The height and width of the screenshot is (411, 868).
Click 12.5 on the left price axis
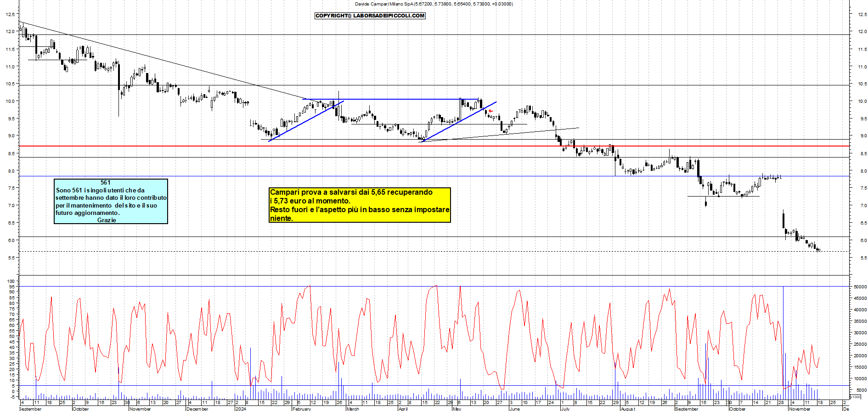pyautogui.click(x=9, y=14)
